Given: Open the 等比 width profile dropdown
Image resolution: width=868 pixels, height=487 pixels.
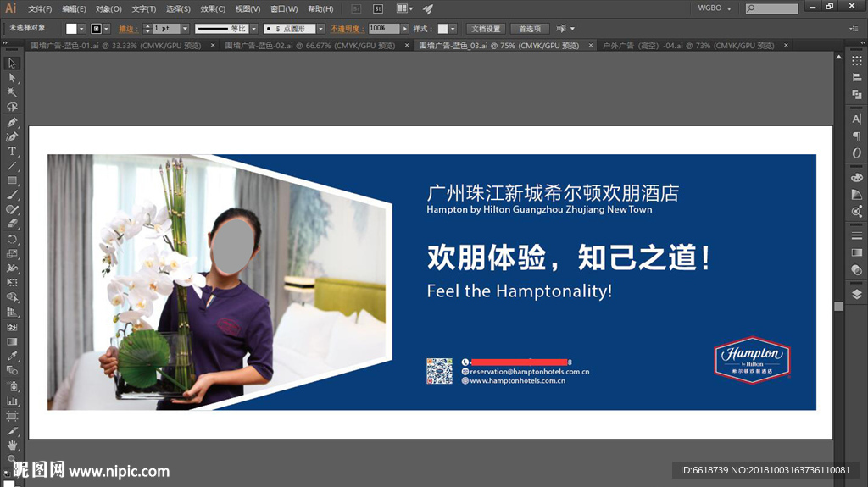Looking at the screenshot, I should click(253, 29).
